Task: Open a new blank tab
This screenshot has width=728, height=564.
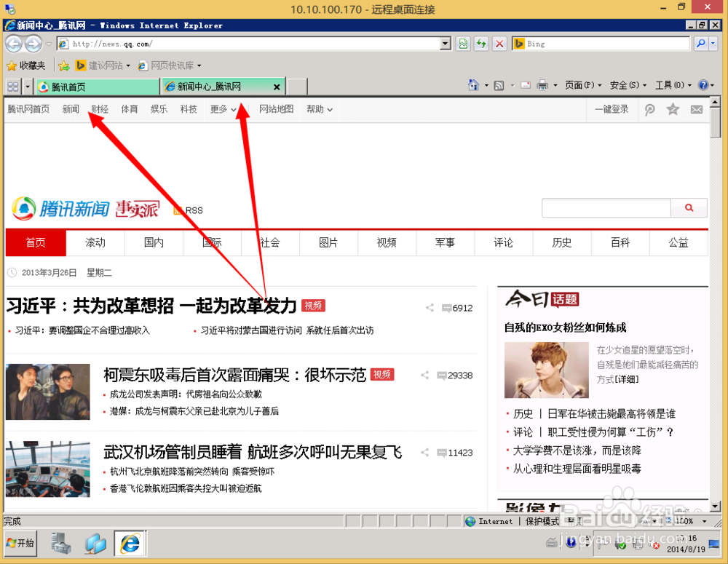Action: pos(297,87)
